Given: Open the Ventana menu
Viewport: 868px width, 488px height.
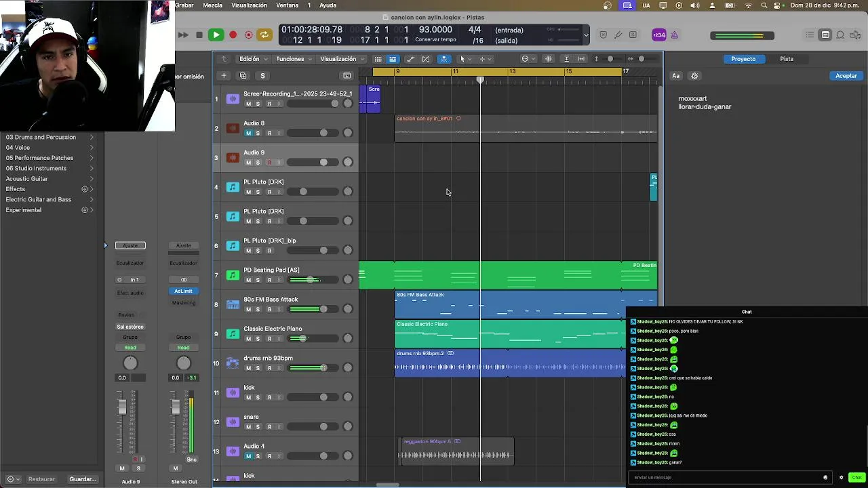Looking at the screenshot, I should point(288,5).
